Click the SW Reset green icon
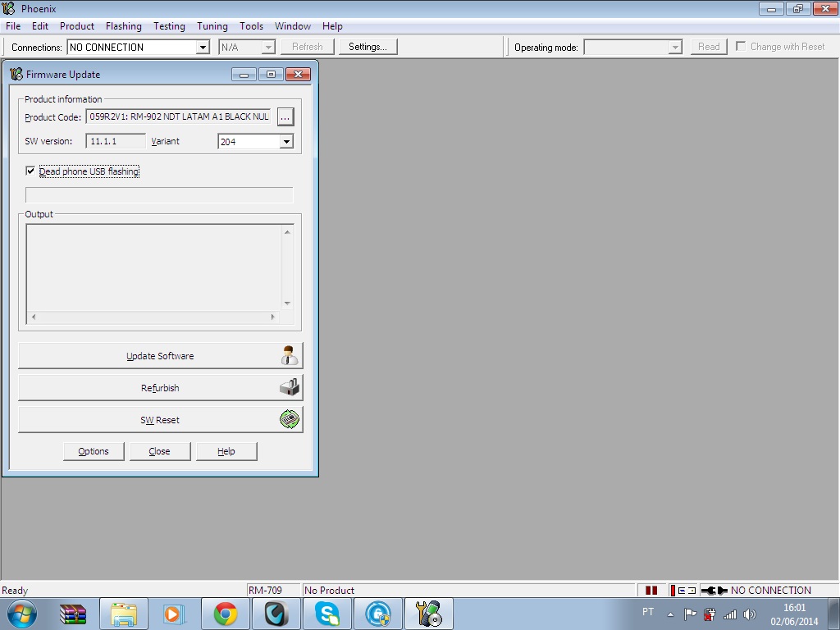Viewport: 840px width, 630px height. click(290, 419)
